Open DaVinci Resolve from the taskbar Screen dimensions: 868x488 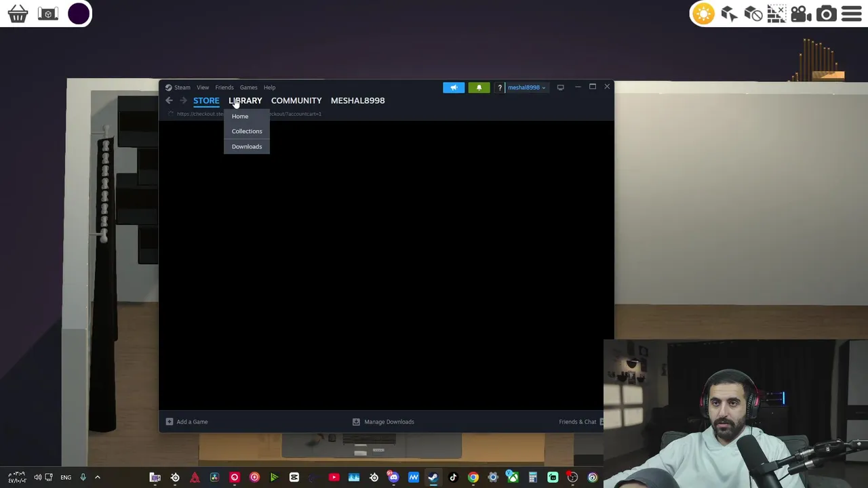coord(214,478)
